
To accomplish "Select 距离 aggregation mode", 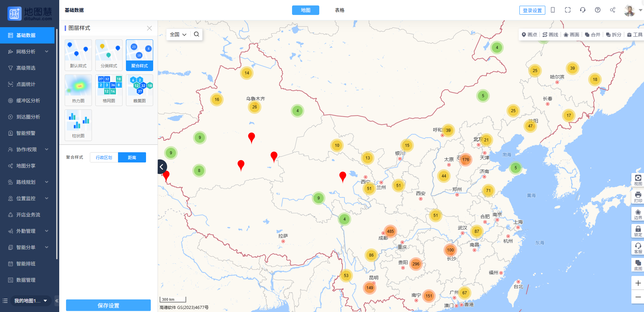I will click(x=132, y=157).
